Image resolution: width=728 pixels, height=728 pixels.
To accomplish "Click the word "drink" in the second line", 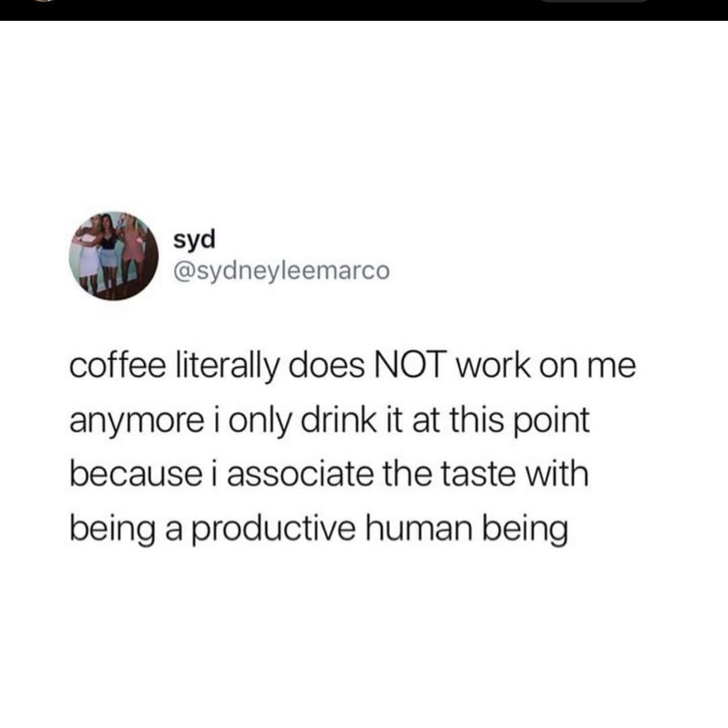I will [334, 421].
